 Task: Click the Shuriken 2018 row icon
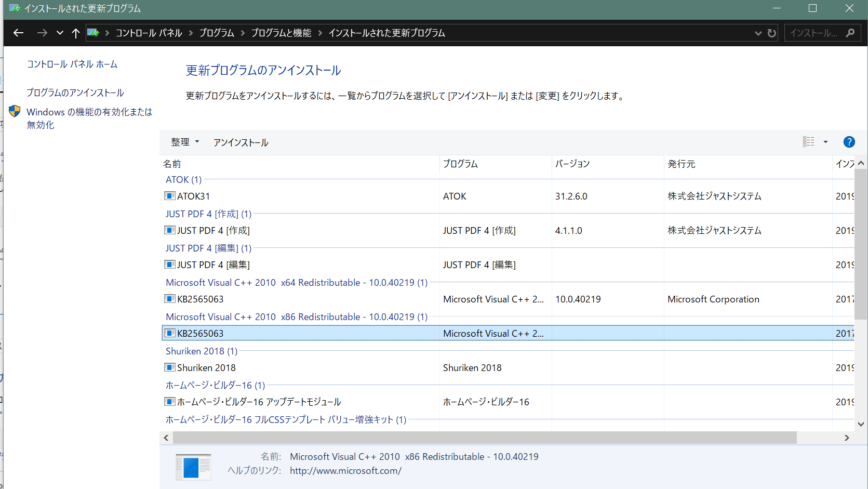pos(170,367)
